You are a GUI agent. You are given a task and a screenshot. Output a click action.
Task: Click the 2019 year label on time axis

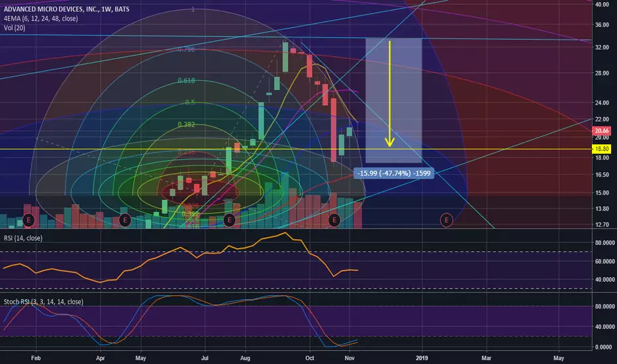(422, 358)
